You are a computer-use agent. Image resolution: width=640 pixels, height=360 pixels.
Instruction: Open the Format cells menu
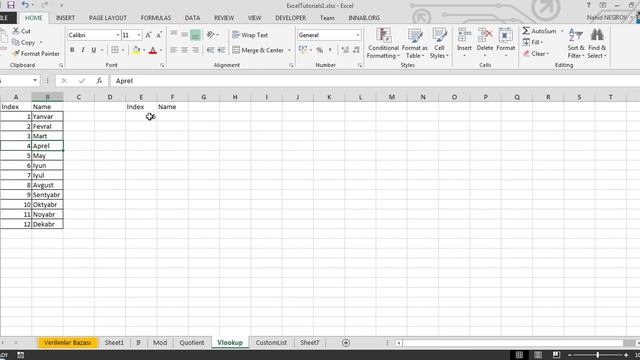506,42
